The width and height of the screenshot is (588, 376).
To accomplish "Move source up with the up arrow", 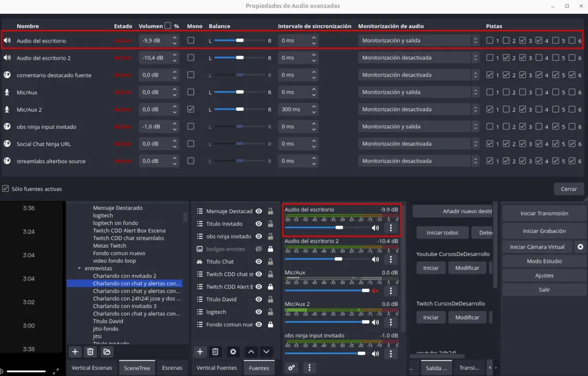I will (251, 351).
